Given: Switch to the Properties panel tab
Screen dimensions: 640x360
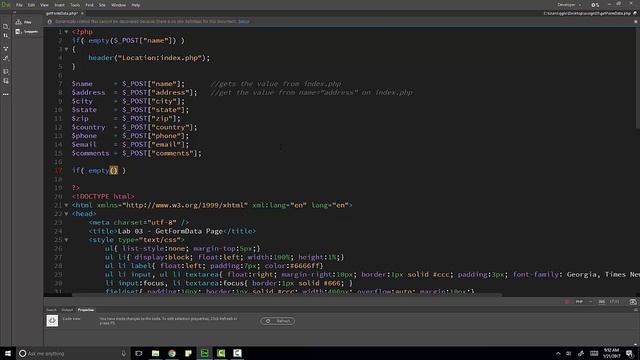Looking at the screenshot, I should click(86, 310).
